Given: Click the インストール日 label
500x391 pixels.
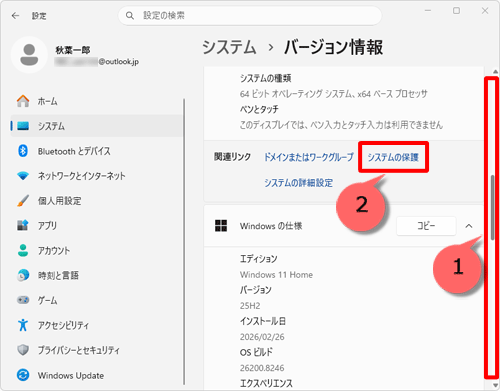Looking at the screenshot, I should point(263,321).
